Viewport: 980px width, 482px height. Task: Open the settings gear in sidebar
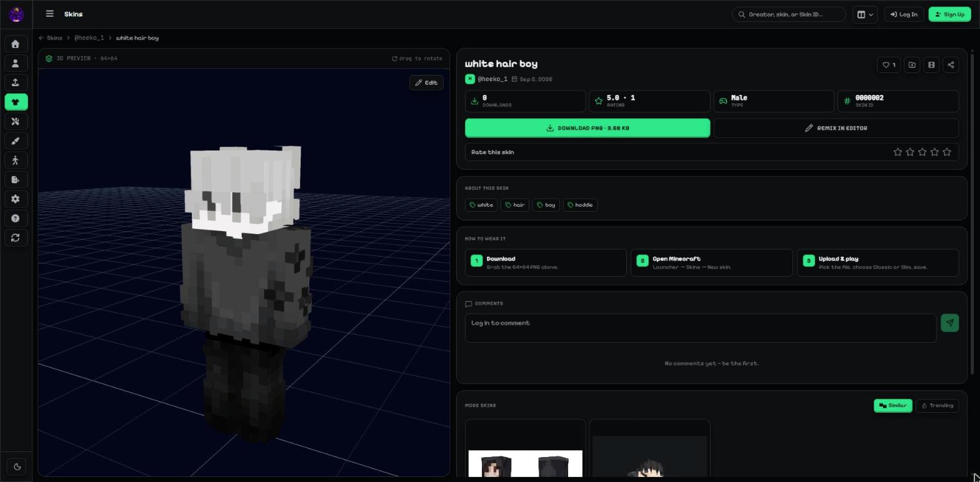[x=16, y=199]
